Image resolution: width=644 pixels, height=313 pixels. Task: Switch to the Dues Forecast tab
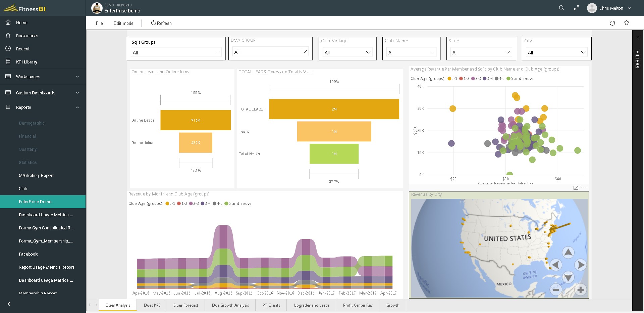click(185, 305)
